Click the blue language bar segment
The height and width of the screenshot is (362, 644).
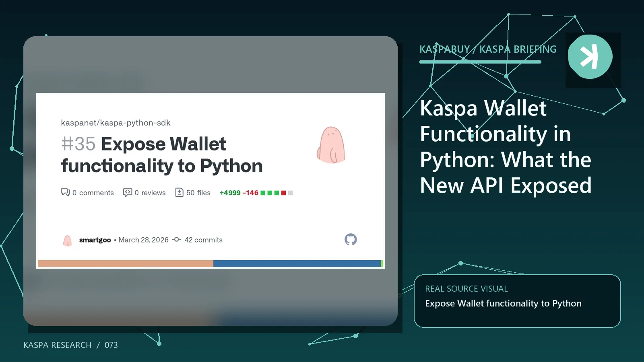click(297, 264)
